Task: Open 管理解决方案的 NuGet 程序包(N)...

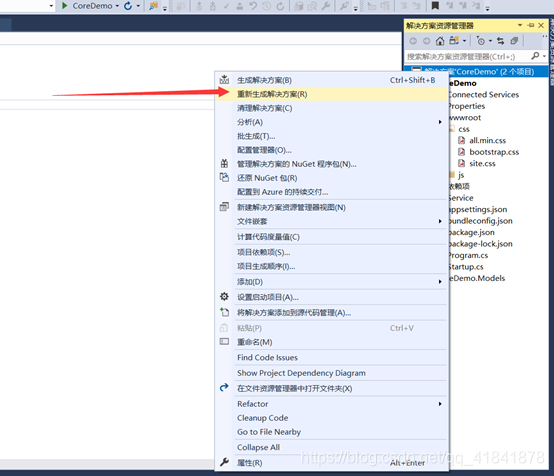Action: [332, 164]
